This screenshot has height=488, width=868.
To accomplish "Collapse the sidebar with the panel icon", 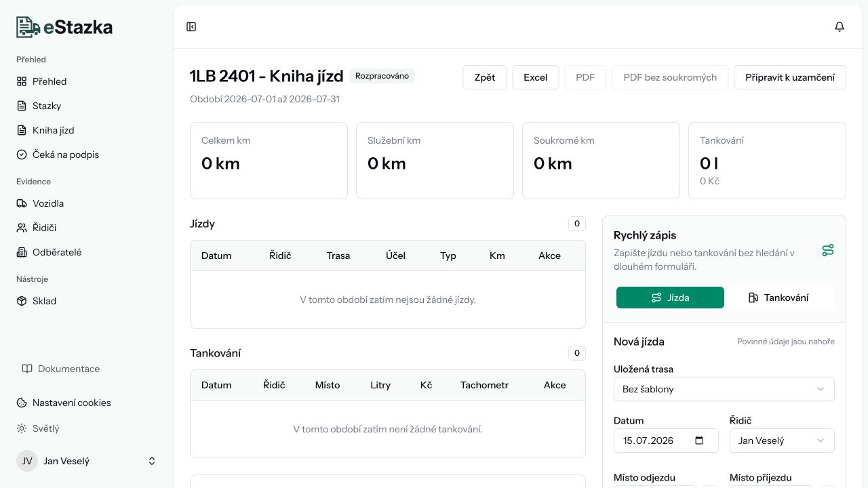I will tap(191, 27).
